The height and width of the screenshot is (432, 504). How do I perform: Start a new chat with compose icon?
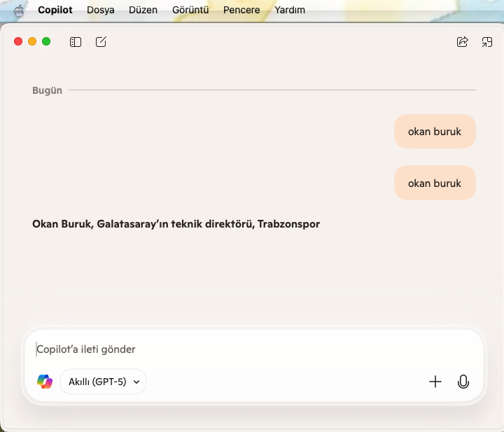coord(101,42)
